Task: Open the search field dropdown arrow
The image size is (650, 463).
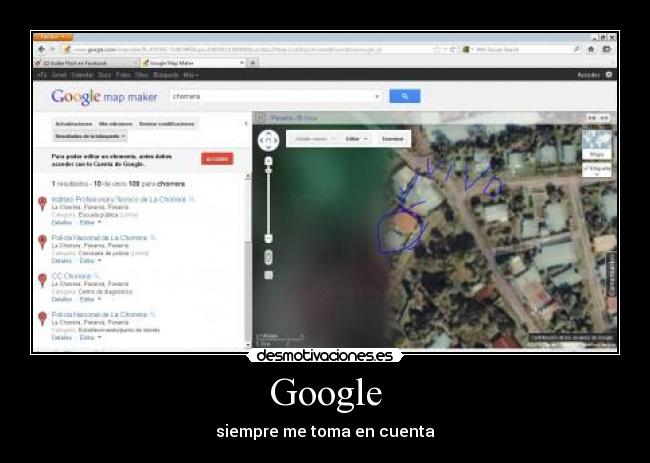Action: point(377,97)
